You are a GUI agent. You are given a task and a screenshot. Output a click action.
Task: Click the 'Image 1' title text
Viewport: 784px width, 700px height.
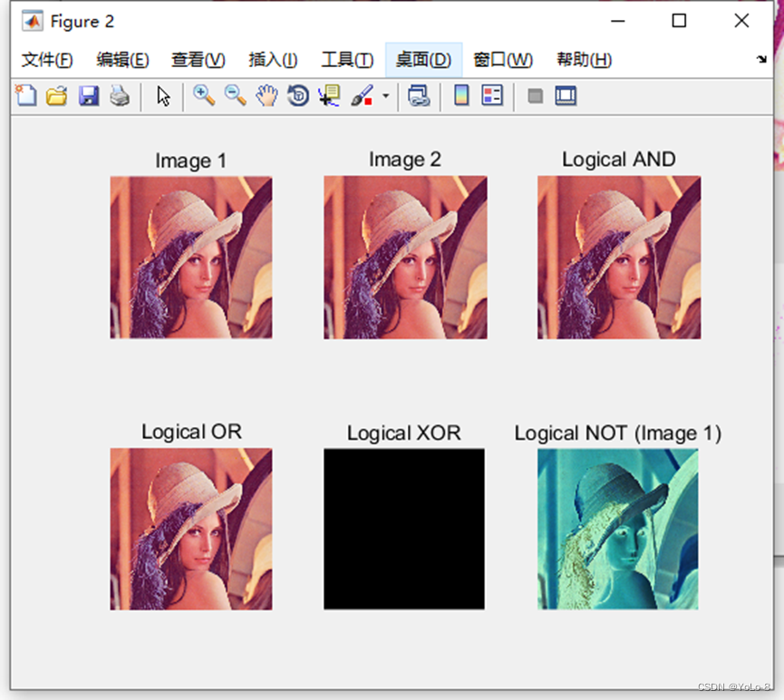(x=191, y=161)
